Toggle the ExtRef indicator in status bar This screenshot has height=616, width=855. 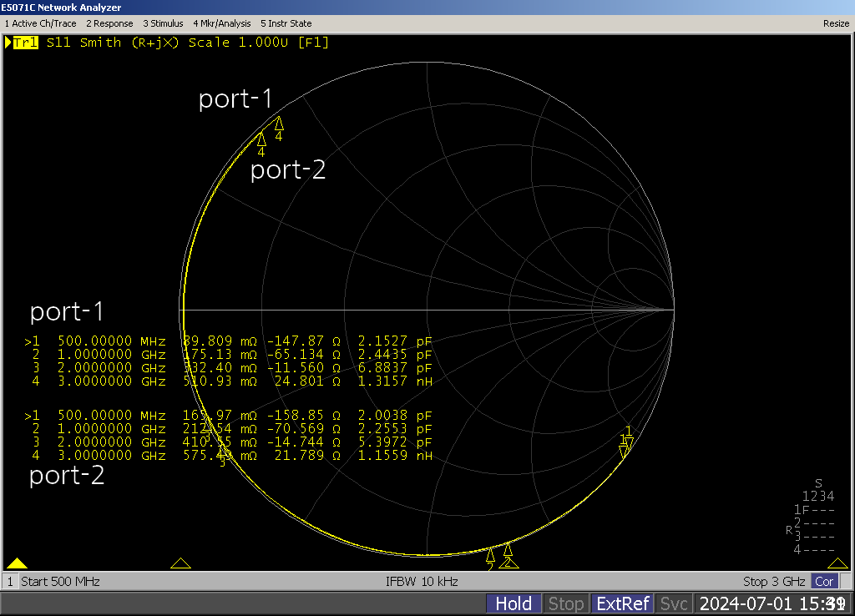(x=621, y=603)
